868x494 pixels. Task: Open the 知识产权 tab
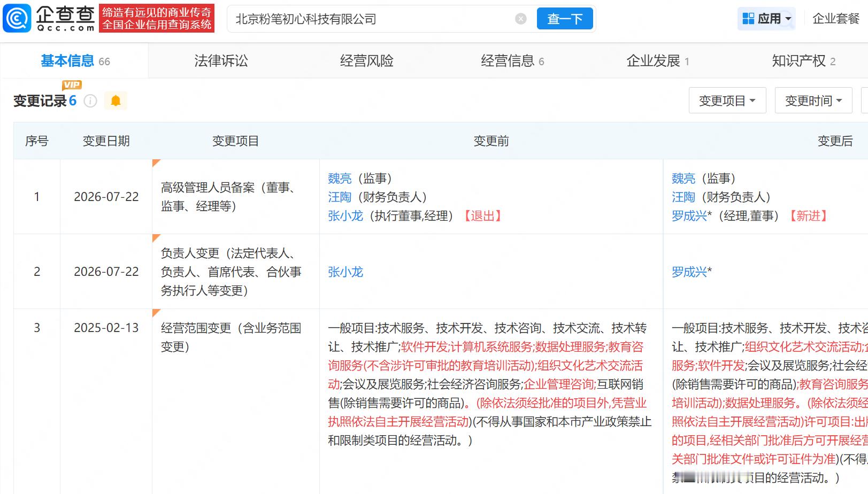coord(804,61)
